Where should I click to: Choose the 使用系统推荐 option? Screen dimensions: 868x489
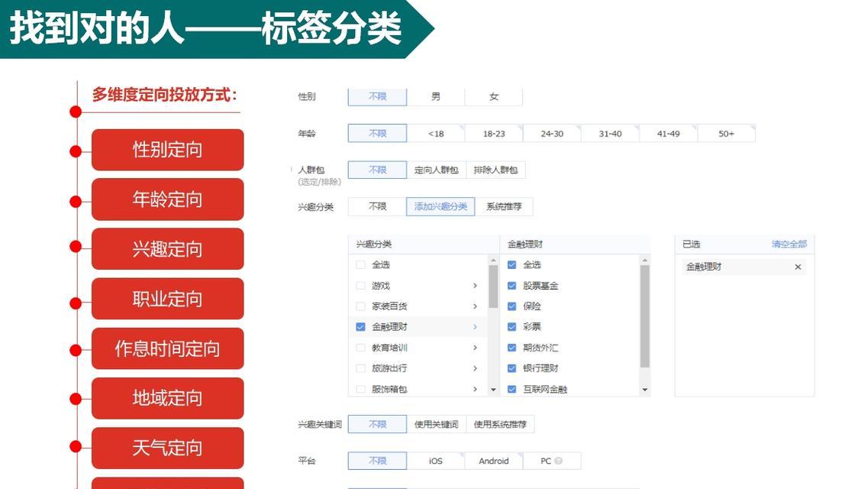(x=500, y=424)
